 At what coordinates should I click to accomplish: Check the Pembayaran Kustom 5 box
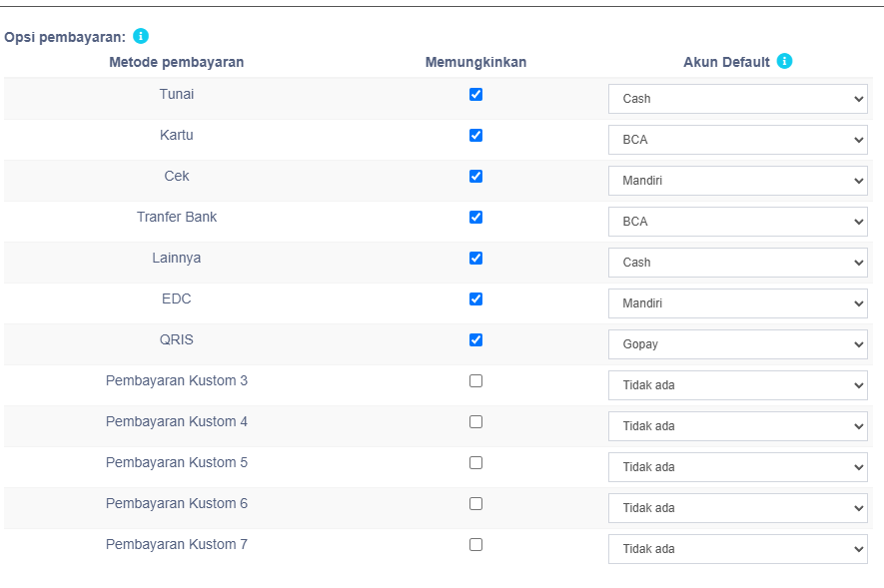tap(475, 462)
